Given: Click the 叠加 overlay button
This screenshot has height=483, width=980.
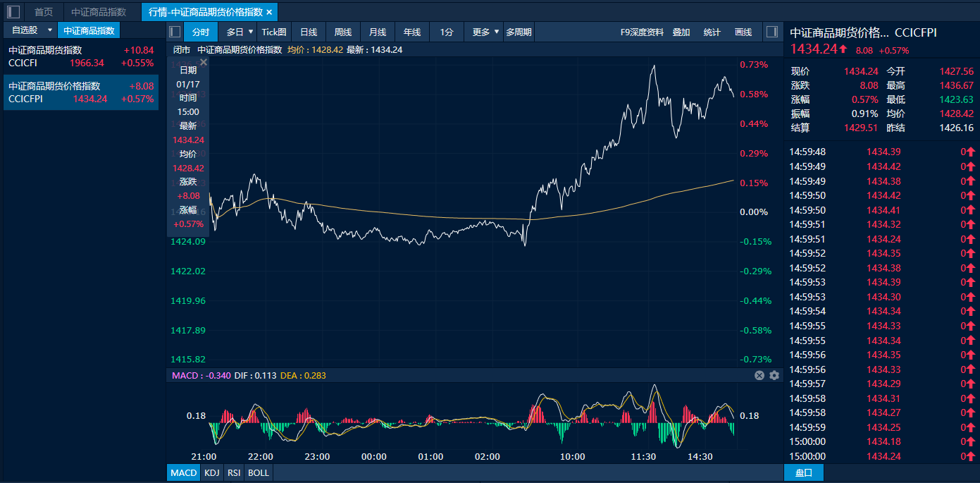Looking at the screenshot, I should pyautogui.click(x=681, y=32).
